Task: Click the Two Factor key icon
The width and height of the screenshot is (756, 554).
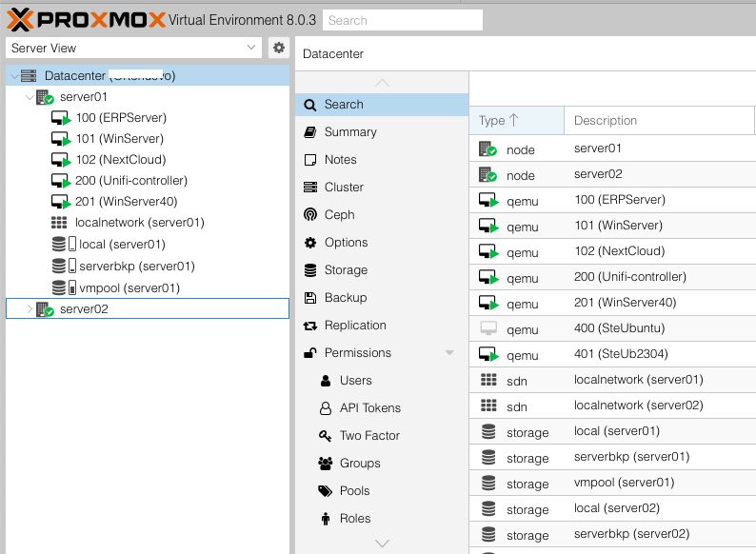Action: pos(323,436)
